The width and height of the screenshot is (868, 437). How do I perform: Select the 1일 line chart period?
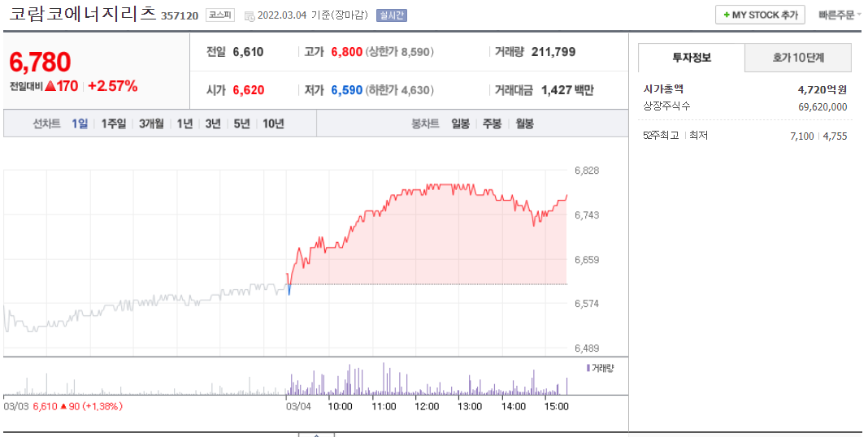(x=80, y=123)
